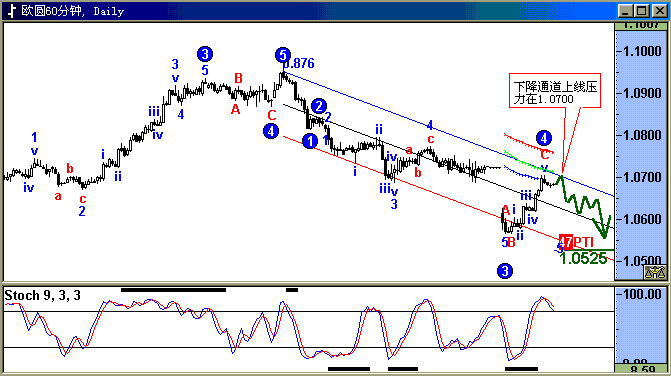Click the circled 1 wave marker
This screenshot has height=377, width=671.
click(310, 141)
